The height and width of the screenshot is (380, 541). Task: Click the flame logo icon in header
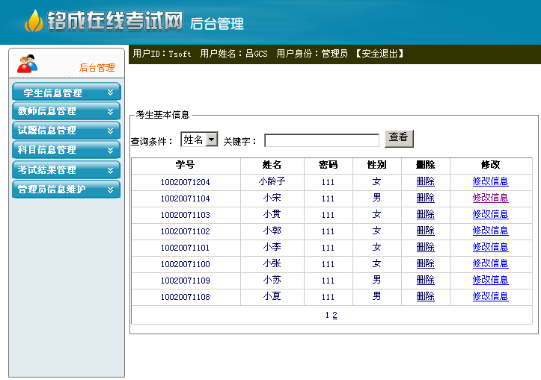point(34,21)
